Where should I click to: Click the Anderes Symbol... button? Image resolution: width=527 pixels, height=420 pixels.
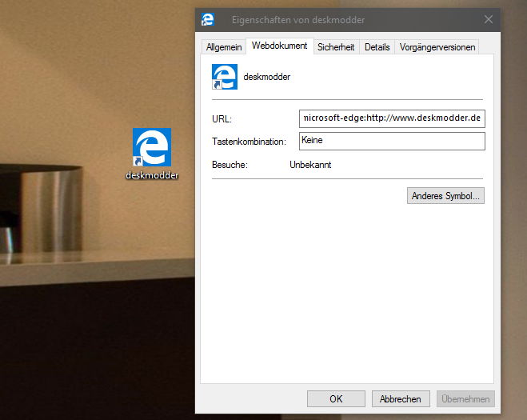[x=445, y=196]
